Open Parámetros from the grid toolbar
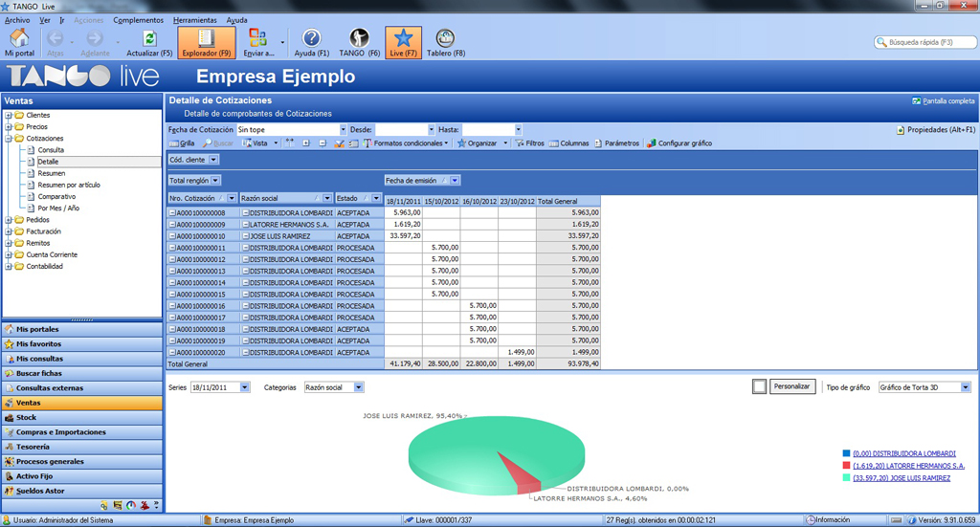 tap(616, 143)
